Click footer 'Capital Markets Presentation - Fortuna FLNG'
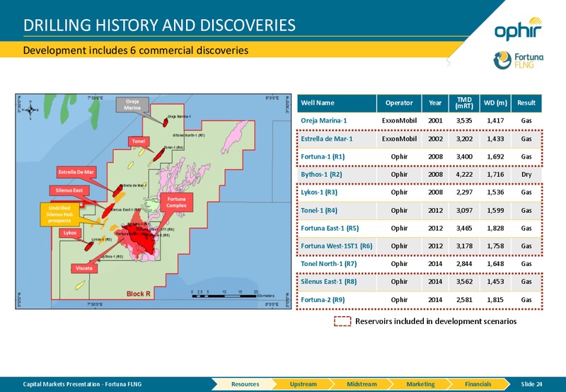The width and height of the screenshot is (566, 392). pos(82,384)
